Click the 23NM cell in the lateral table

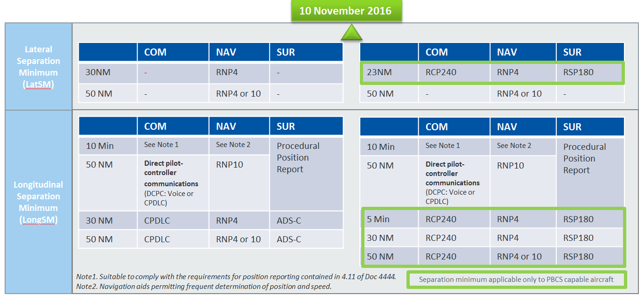click(378, 73)
